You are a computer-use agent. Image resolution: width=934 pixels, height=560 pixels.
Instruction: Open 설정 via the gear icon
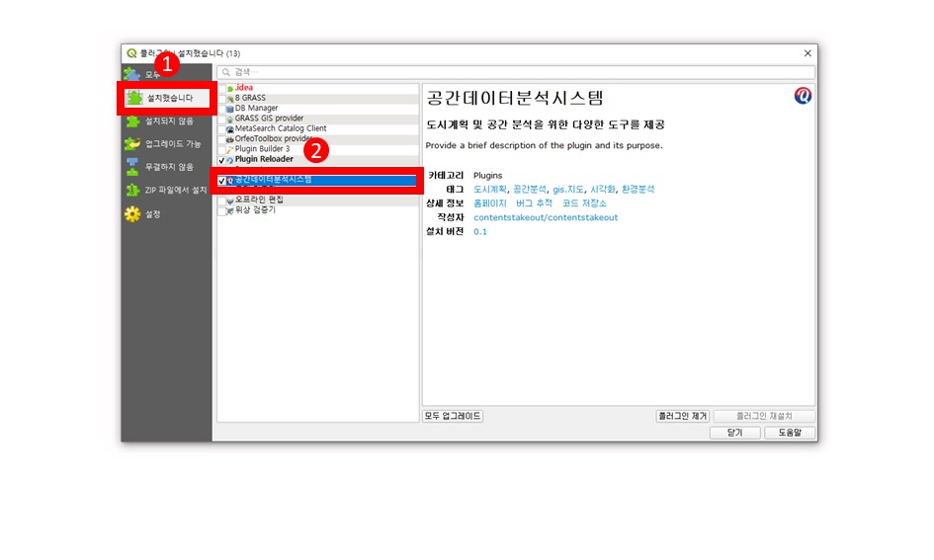tap(132, 214)
